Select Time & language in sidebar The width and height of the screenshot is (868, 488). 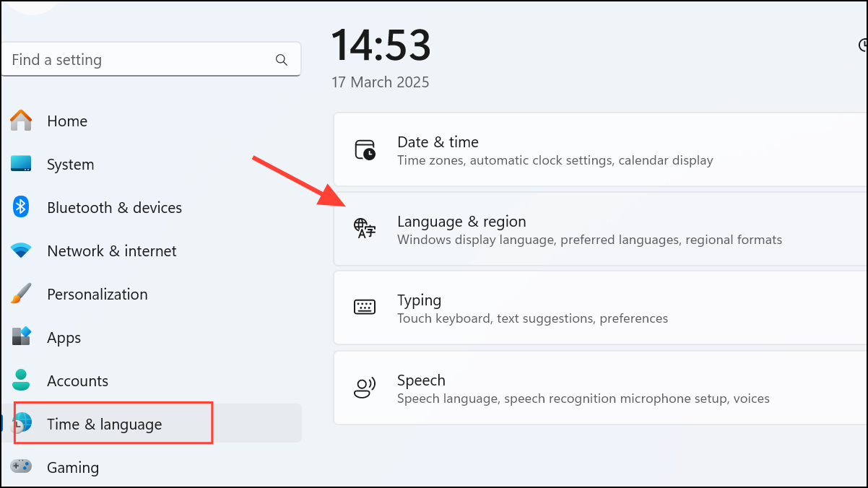pyautogui.click(x=152, y=424)
